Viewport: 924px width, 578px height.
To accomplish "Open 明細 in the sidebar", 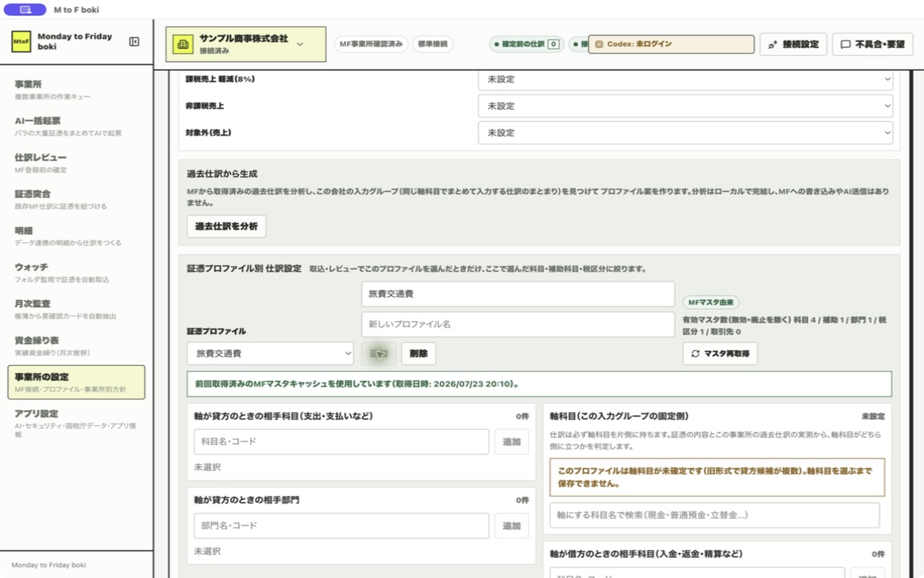I will point(77,236).
